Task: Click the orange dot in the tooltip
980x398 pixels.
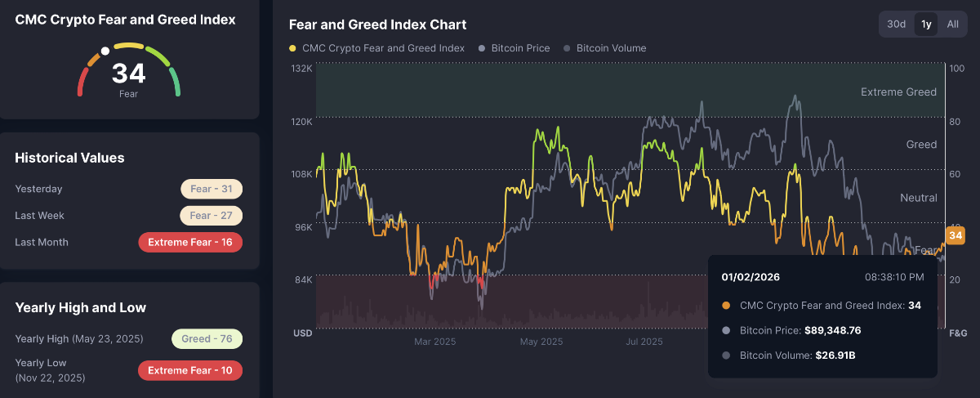Action: coord(727,306)
